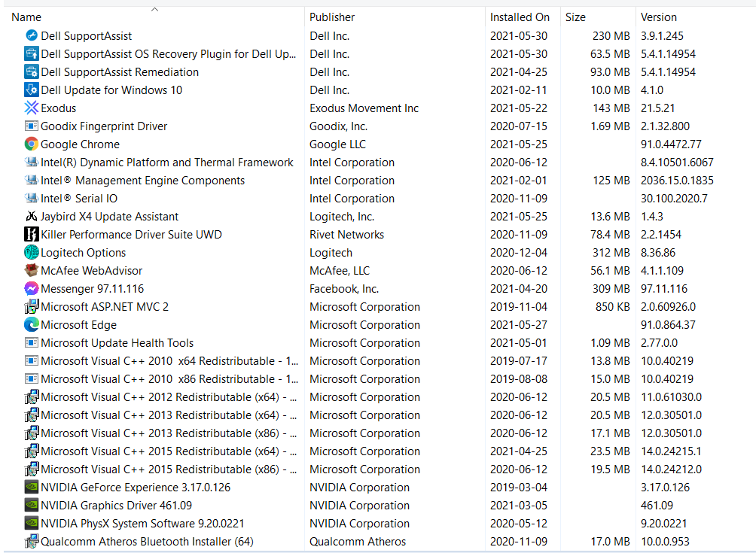
Task: Click the 309 MB size value
Action: (611, 289)
